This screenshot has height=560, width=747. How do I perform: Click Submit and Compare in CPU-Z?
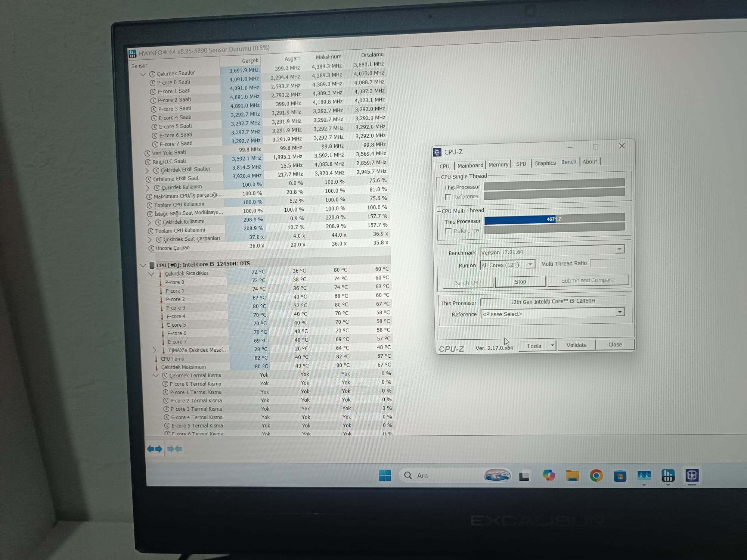(x=588, y=280)
